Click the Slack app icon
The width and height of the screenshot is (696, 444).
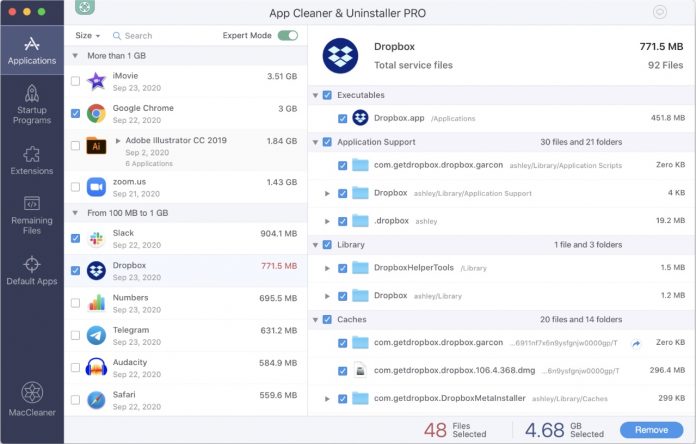[x=96, y=238]
